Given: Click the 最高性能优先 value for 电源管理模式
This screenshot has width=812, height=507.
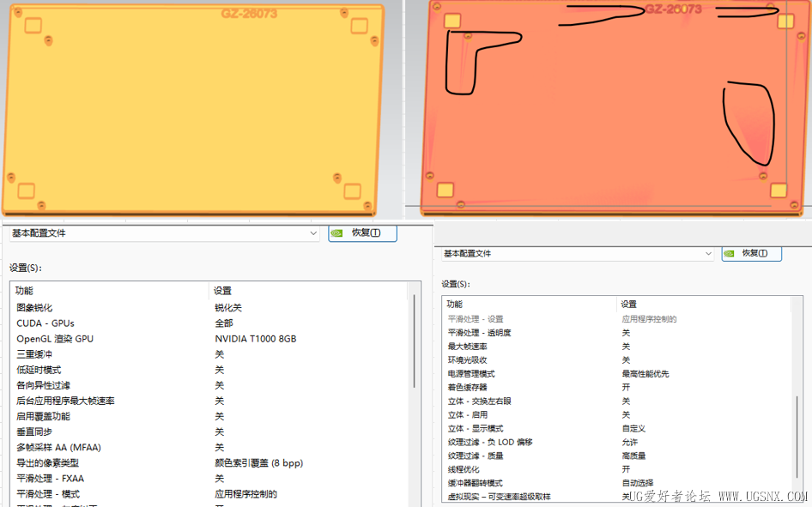Looking at the screenshot, I should pos(645,373).
